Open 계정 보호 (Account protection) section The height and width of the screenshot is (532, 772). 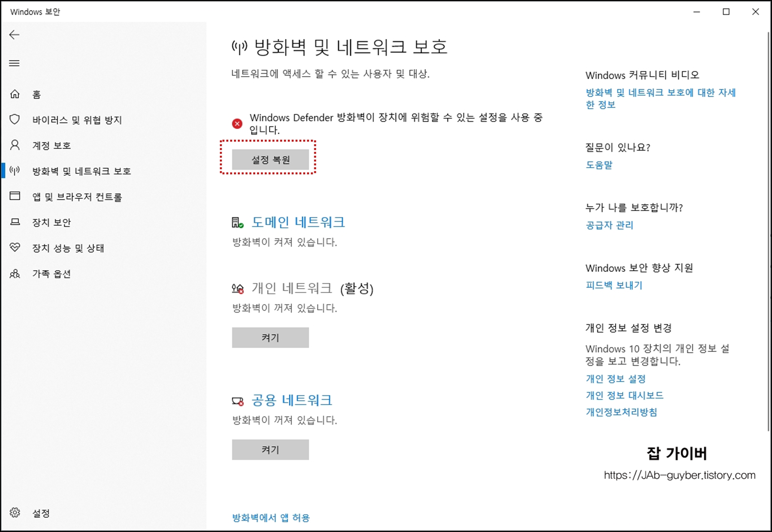point(51,145)
